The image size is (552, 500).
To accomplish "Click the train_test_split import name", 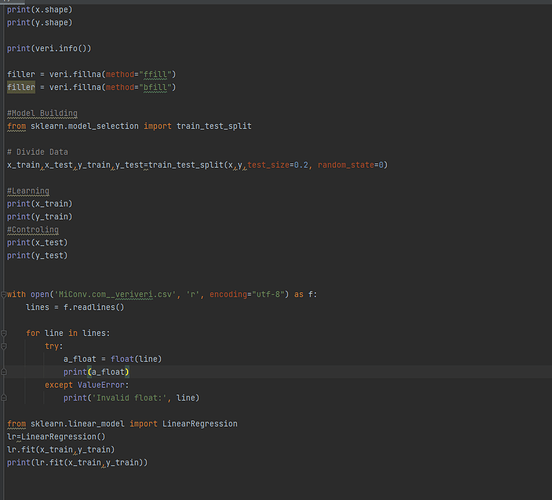I will click(x=214, y=126).
